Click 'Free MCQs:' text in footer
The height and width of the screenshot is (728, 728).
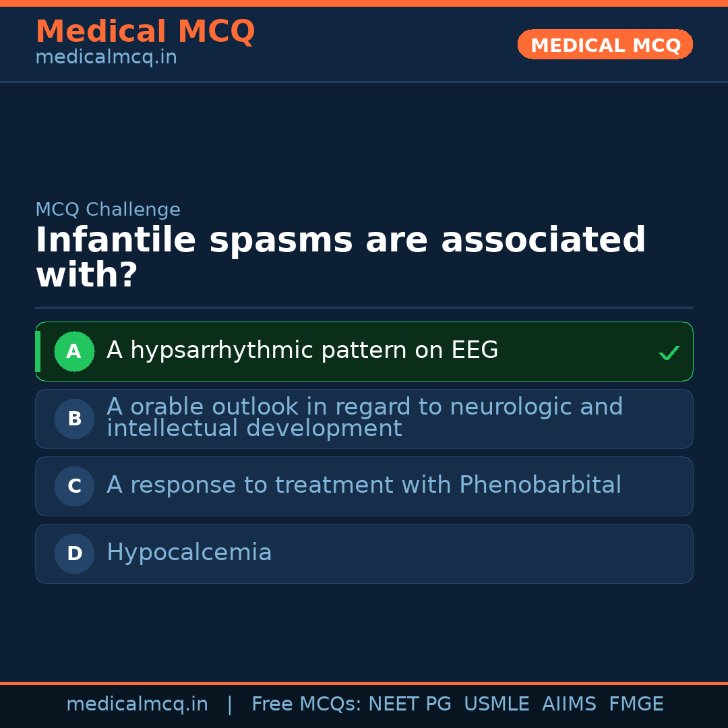pos(307,704)
